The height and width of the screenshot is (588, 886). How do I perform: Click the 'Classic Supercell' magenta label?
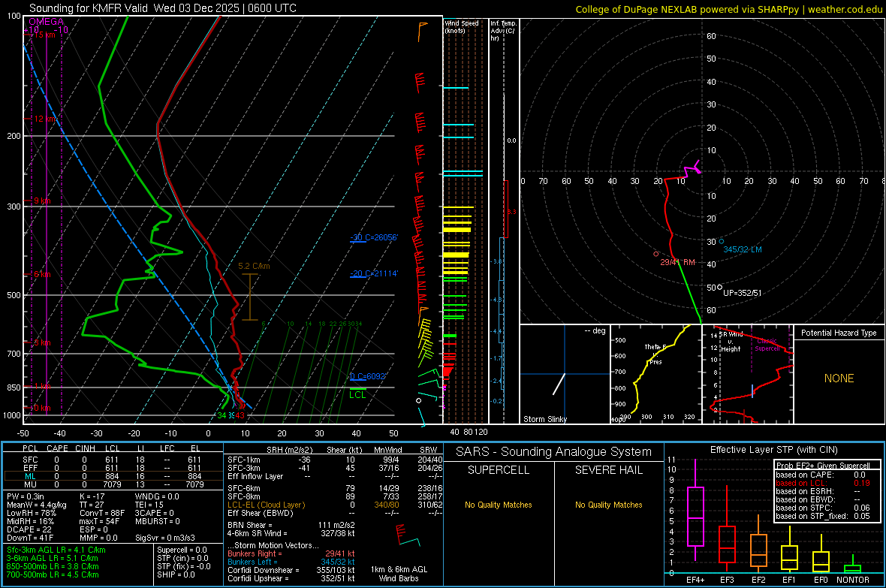[767, 345]
